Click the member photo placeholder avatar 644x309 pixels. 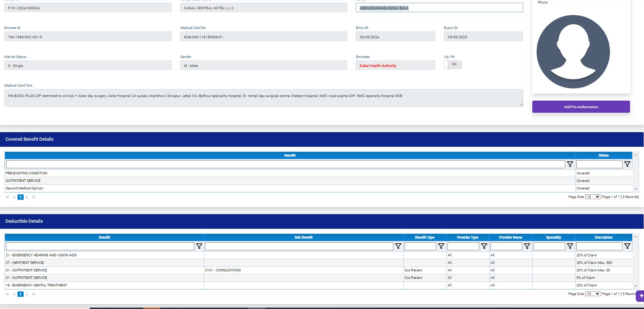pos(573,52)
